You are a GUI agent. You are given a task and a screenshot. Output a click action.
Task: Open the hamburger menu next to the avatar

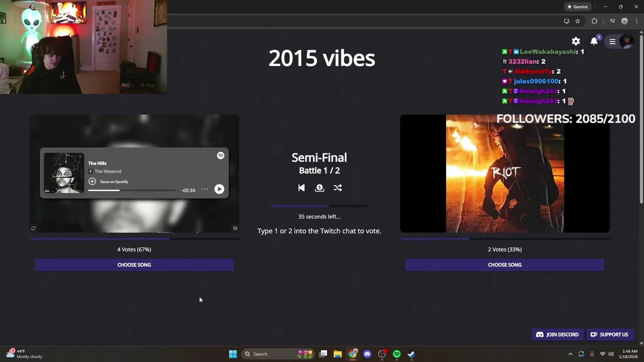pyautogui.click(x=612, y=42)
